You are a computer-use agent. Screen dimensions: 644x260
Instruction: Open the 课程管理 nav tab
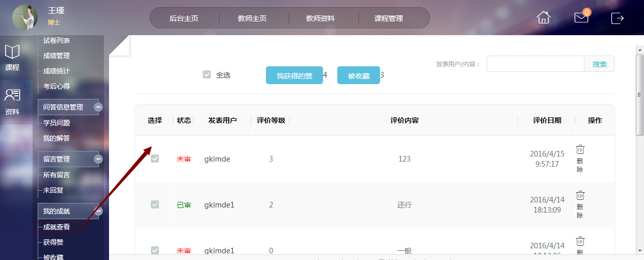click(389, 18)
